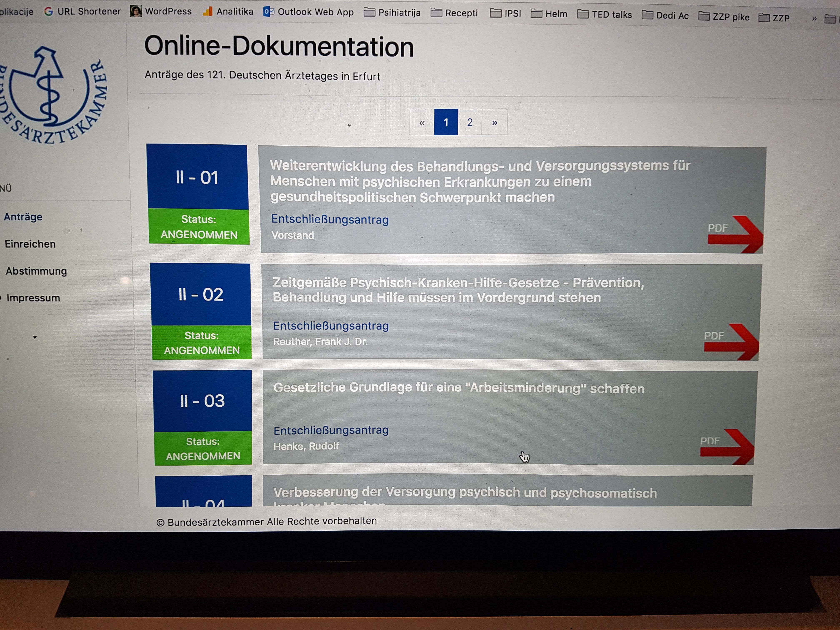This screenshot has width=840, height=630.
Task: Go to the Einreichen menu item
Action: click(30, 244)
